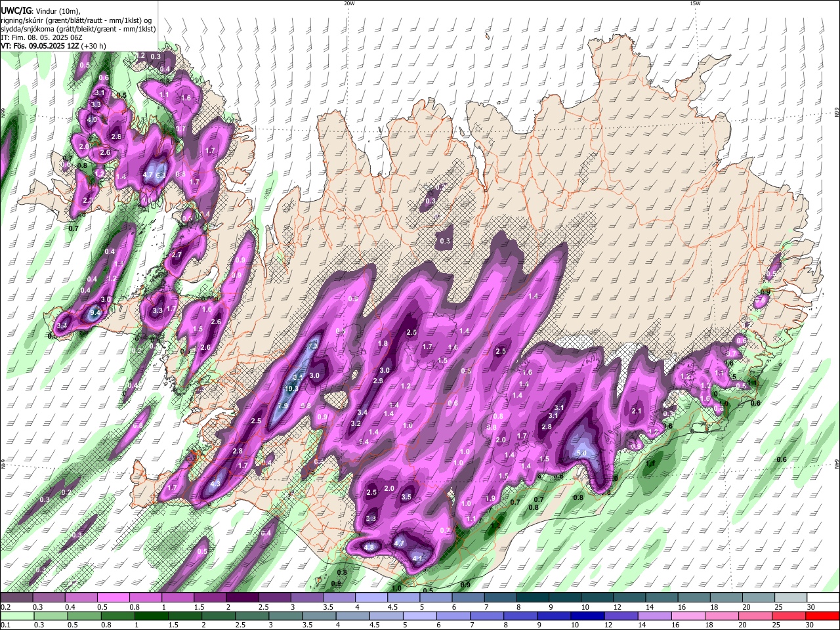Click the 4.0 precipitation value in the Westfjords
This screenshot has height=630, width=840.
click(92, 120)
